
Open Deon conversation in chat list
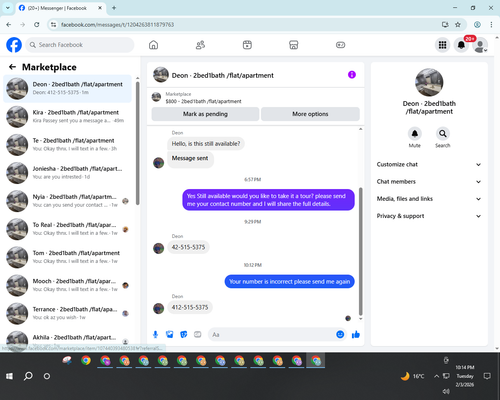pyautogui.click(x=68, y=89)
